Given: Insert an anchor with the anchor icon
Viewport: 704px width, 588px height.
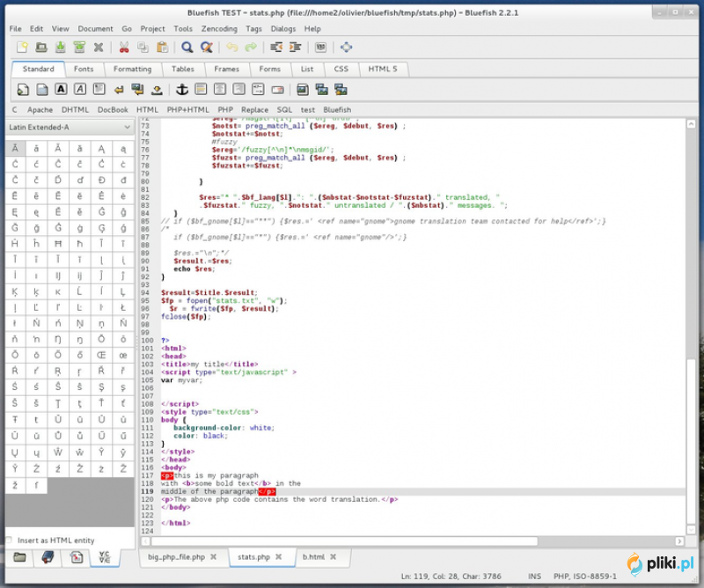Looking at the screenshot, I should tap(182, 90).
